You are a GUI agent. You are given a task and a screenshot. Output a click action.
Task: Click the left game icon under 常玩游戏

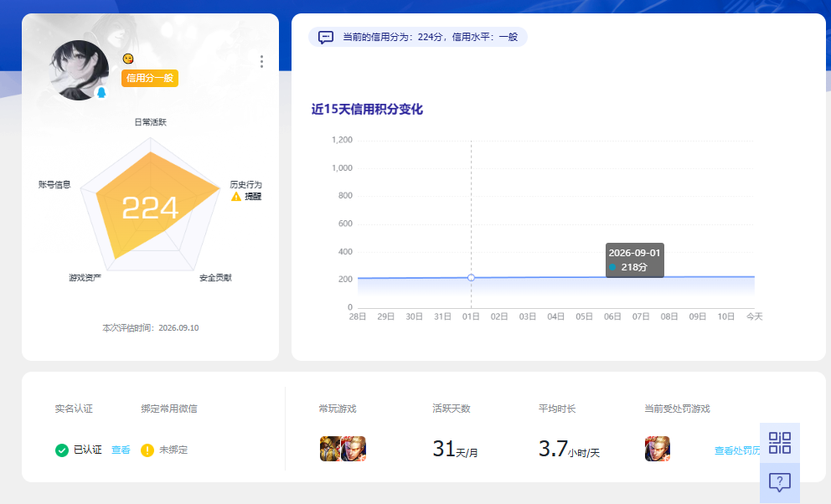pos(330,449)
